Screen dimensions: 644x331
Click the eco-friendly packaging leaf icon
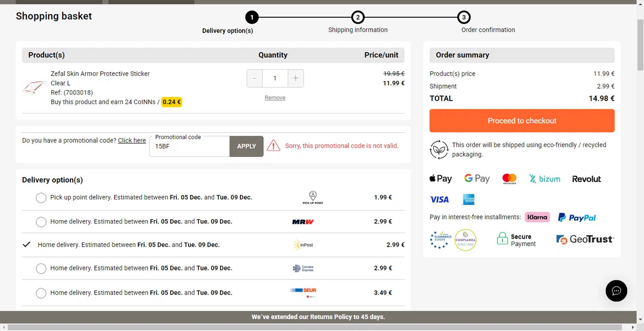coord(439,150)
